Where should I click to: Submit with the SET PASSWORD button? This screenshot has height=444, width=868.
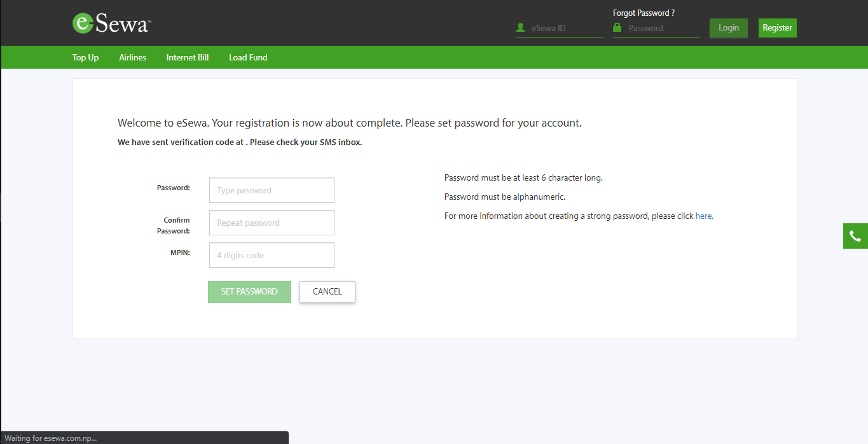click(249, 291)
